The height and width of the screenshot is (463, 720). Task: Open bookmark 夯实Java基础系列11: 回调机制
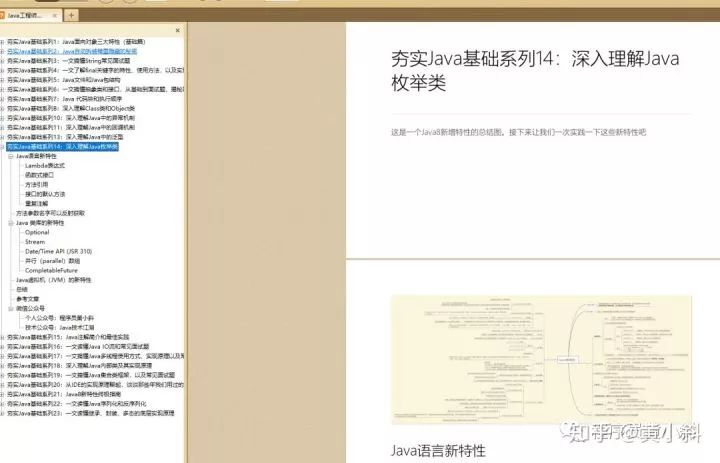pyautogui.click(x=71, y=127)
